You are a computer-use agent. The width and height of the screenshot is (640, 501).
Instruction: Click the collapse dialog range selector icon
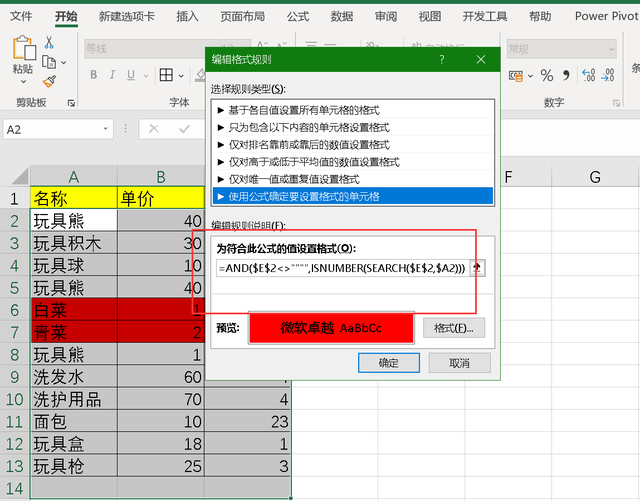click(477, 268)
